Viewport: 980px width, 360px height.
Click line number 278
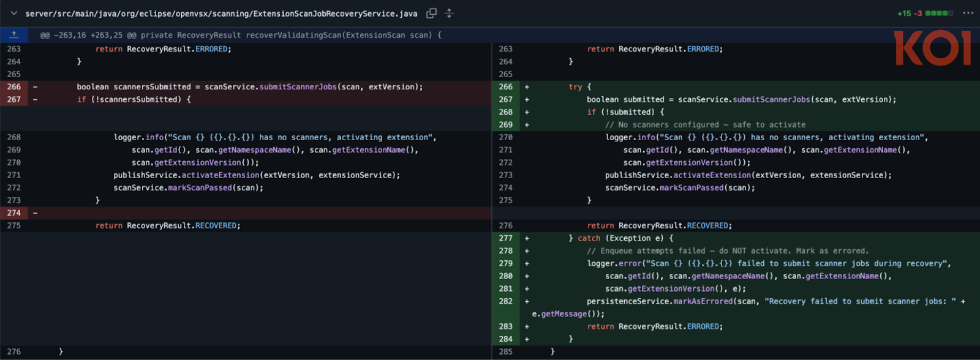point(506,251)
